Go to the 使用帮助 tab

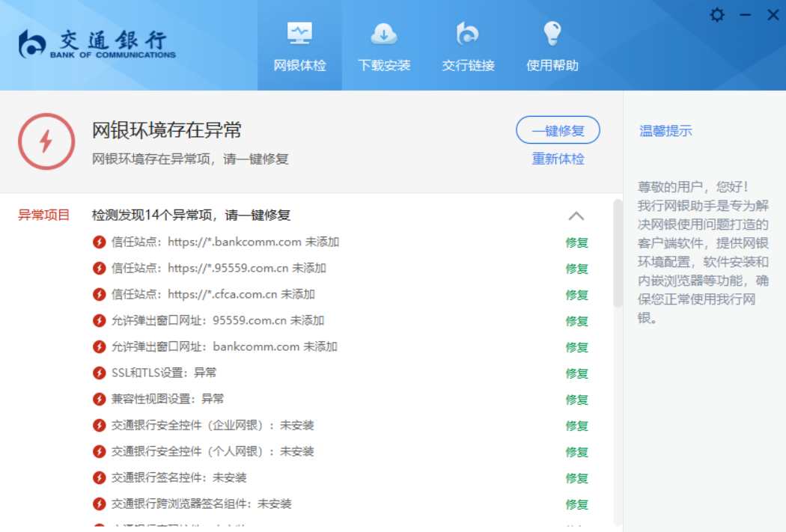552,45
